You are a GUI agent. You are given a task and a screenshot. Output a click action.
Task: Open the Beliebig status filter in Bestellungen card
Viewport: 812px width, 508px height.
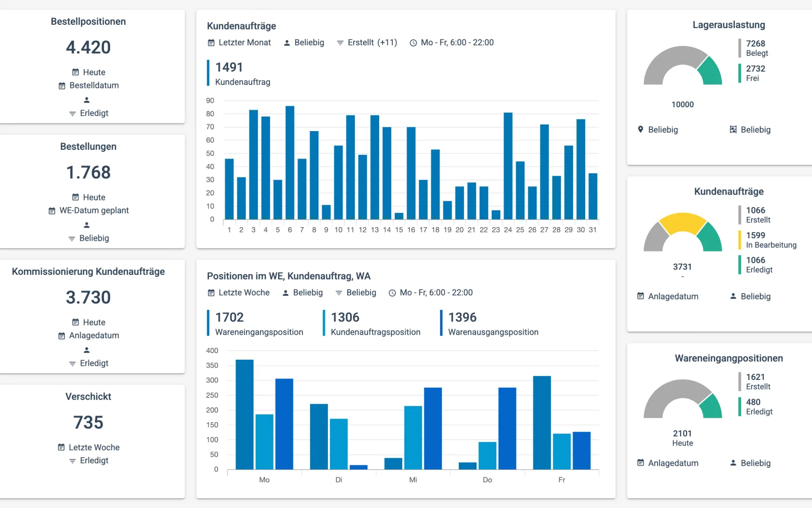tap(88, 238)
